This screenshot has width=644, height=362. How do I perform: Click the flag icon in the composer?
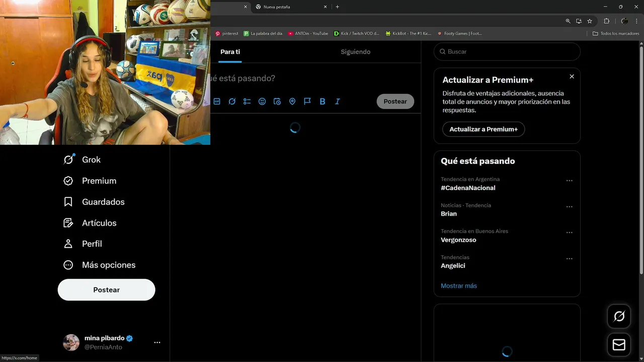307,101
